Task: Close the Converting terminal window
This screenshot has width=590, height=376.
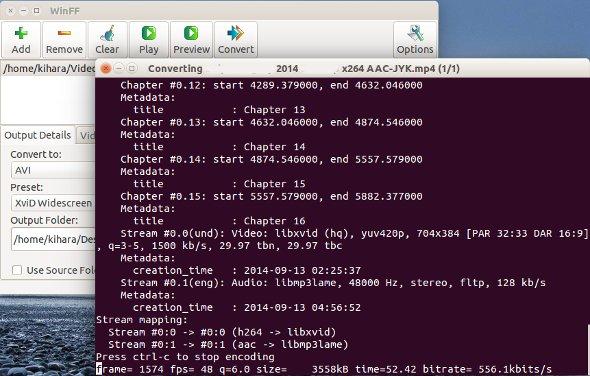Action: click(x=106, y=69)
